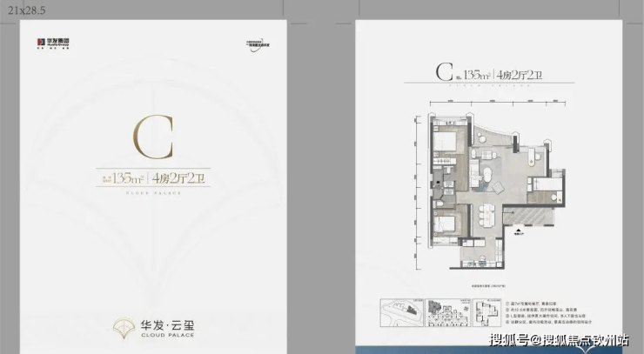
Task: Open the small unit outline thumbnail
Action: pos(486,312)
